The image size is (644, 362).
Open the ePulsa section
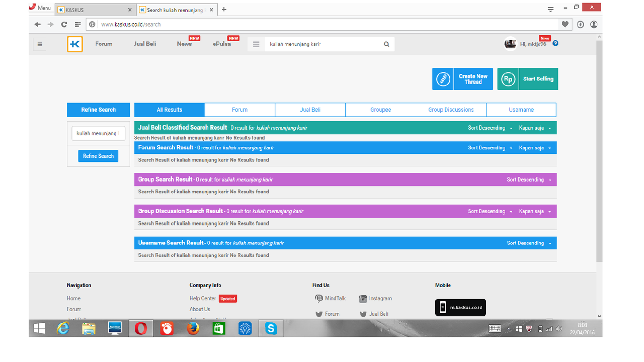point(222,44)
